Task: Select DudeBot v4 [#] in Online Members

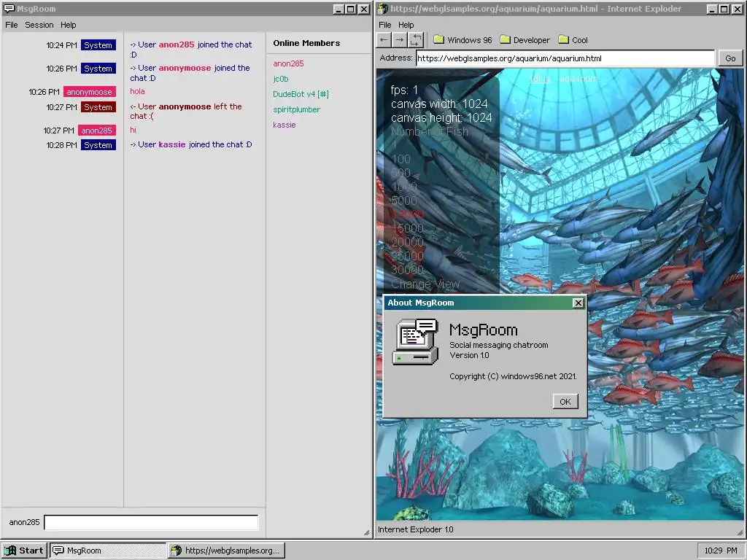Action: 301,94
